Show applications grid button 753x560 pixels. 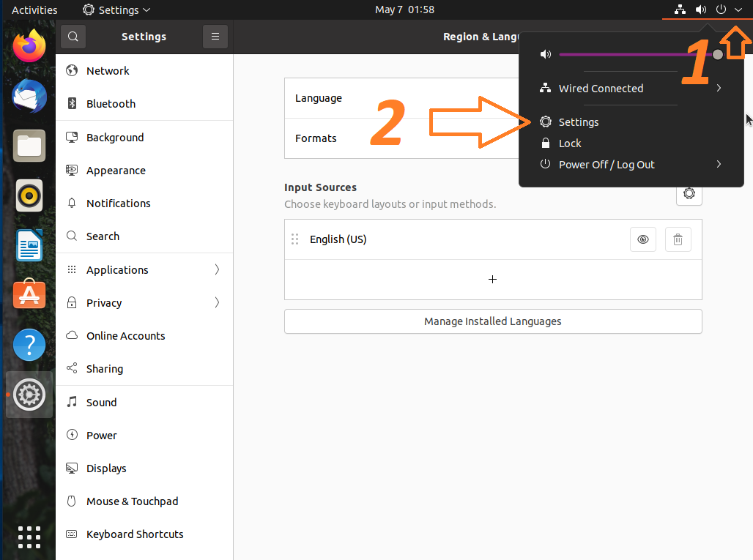29,535
